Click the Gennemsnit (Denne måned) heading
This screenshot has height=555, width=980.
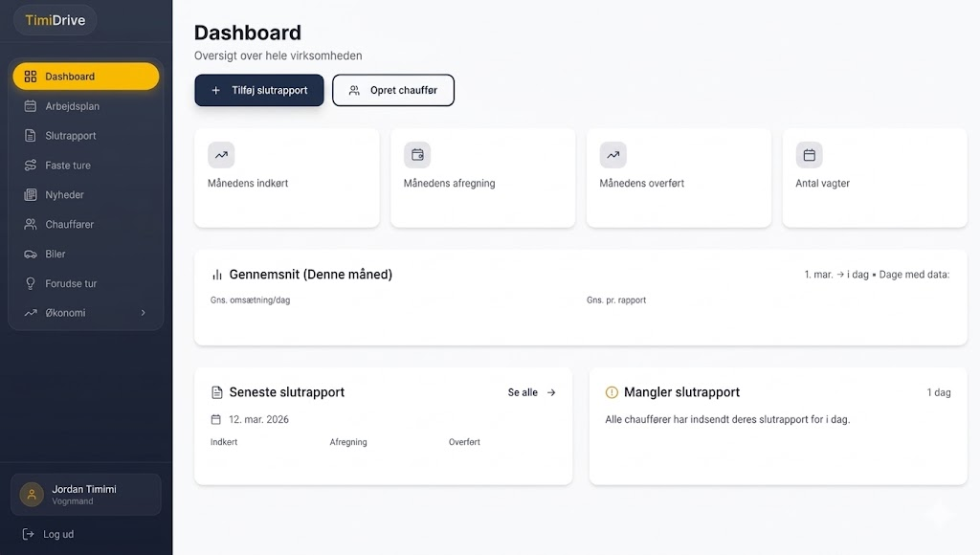pyautogui.click(x=311, y=275)
